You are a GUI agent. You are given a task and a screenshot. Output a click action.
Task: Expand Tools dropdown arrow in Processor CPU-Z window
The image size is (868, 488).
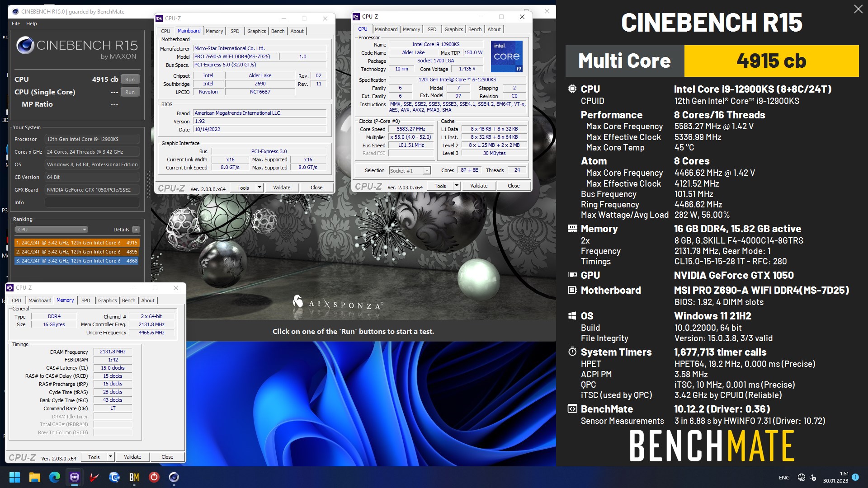457,186
